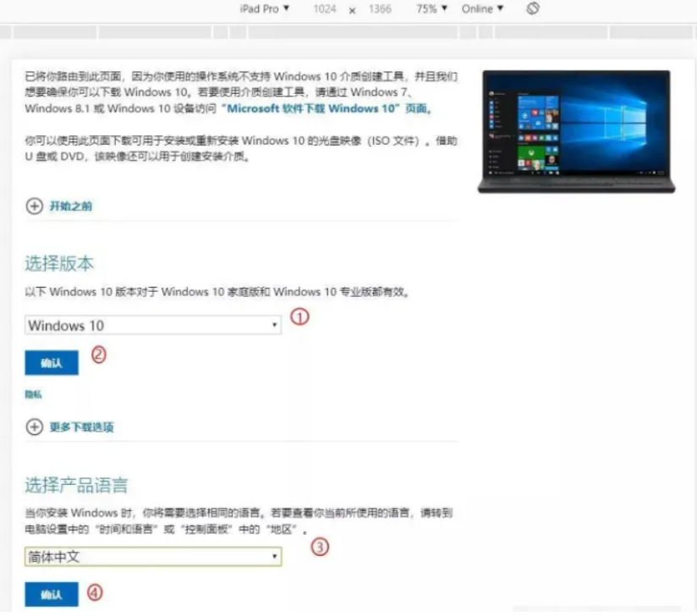The width and height of the screenshot is (697, 616).
Task: Open the 隐私 privacy link
Action: (x=33, y=394)
